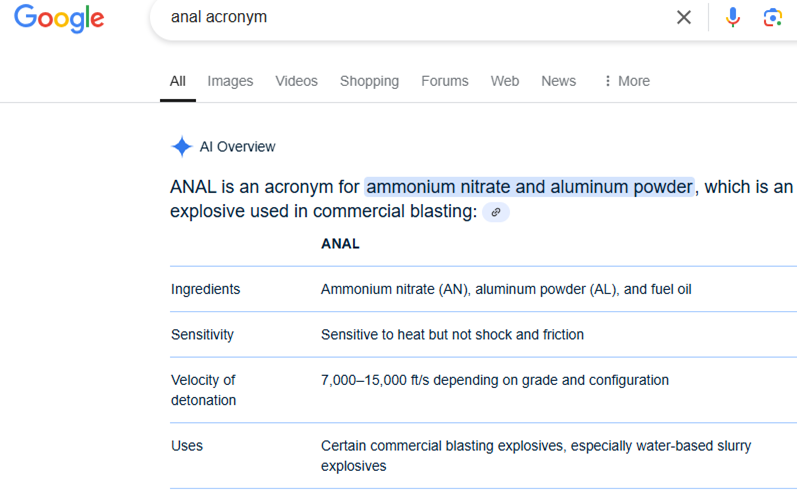Click the AI Overview sparkle icon
Viewport: 797px width, 494px height.
[x=181, y=147]
